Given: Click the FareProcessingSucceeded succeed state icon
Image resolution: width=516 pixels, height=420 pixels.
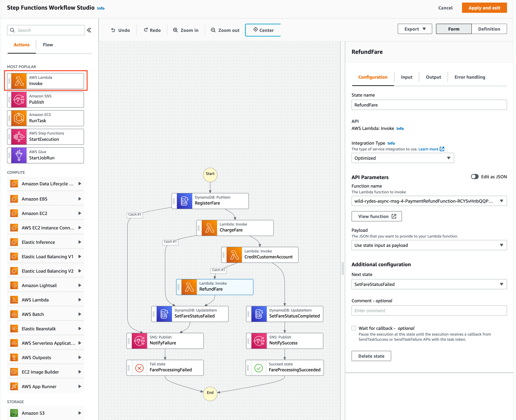Looking at the screenshot, I should tap(258, 368).
